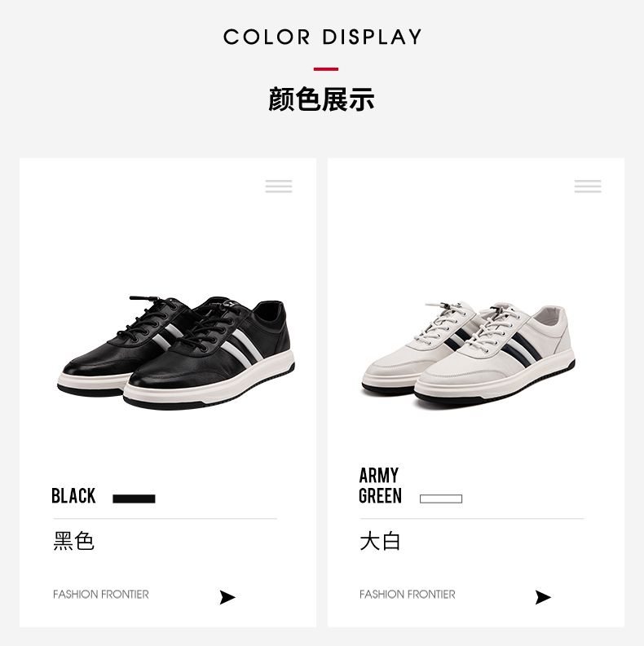Follow Fashion Frontier link under white shoes
Viewport: 644px width, 646px height.
click(408, 594)
